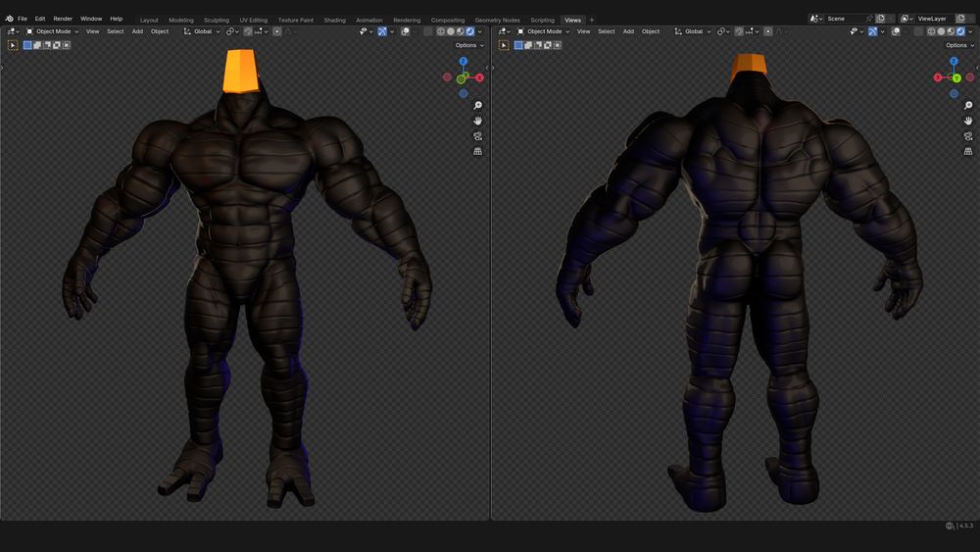Viewport: 980px width, 552px height.
Task: Select the tweak tool icon in left viewport
Action: pyautogui.click(x=13, y=45)
